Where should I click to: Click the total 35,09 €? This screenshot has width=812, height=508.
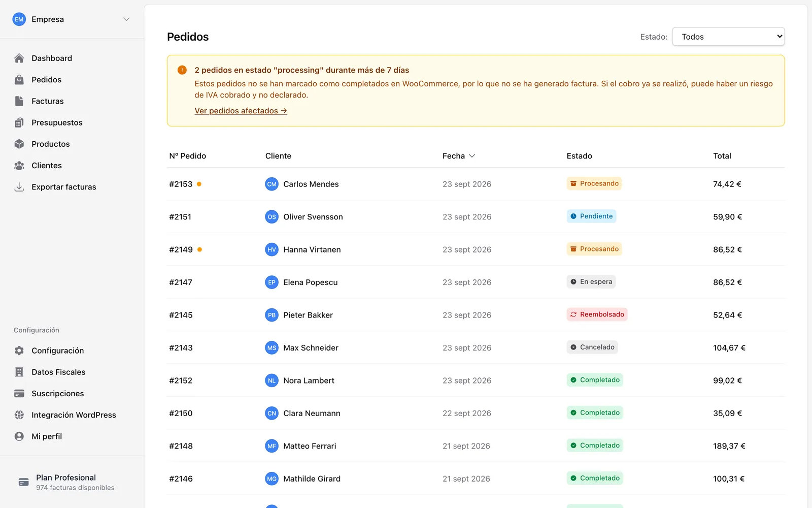click(727, 414)
